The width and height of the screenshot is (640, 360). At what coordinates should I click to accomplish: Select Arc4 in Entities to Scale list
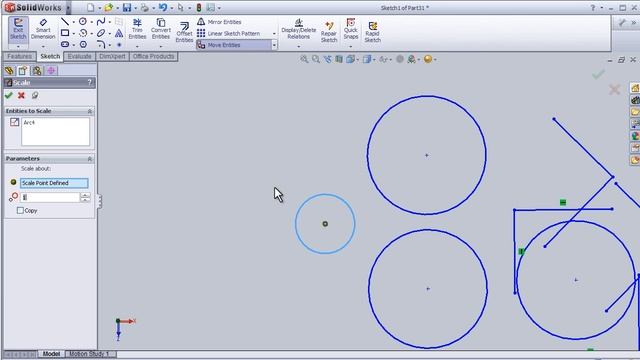click(x=29, y=122)
